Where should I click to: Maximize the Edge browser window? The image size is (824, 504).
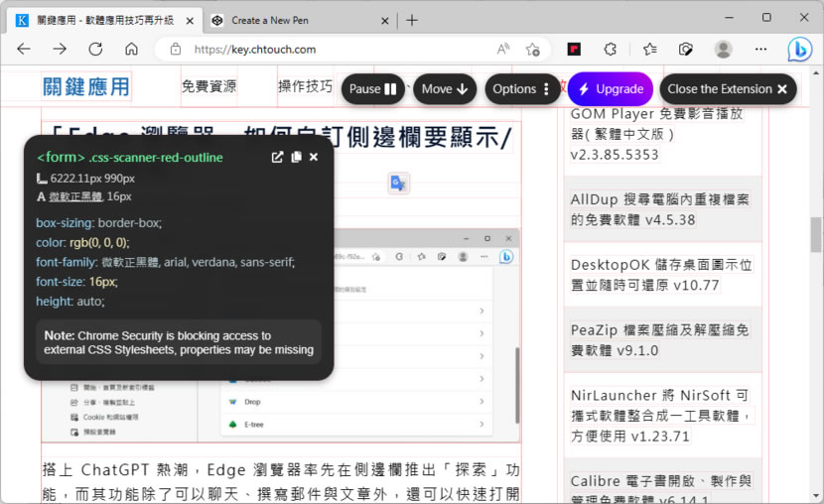click(x=766, y=17)
